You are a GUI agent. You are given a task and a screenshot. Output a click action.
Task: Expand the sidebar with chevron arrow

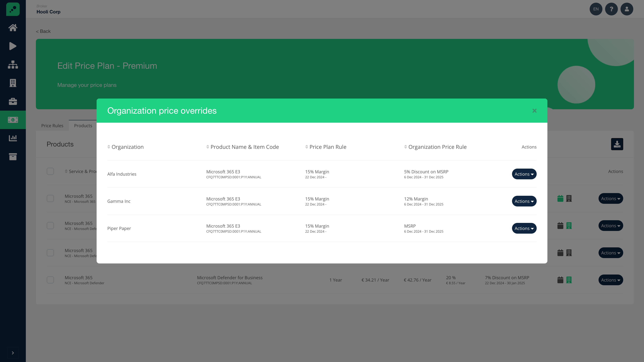13,353
